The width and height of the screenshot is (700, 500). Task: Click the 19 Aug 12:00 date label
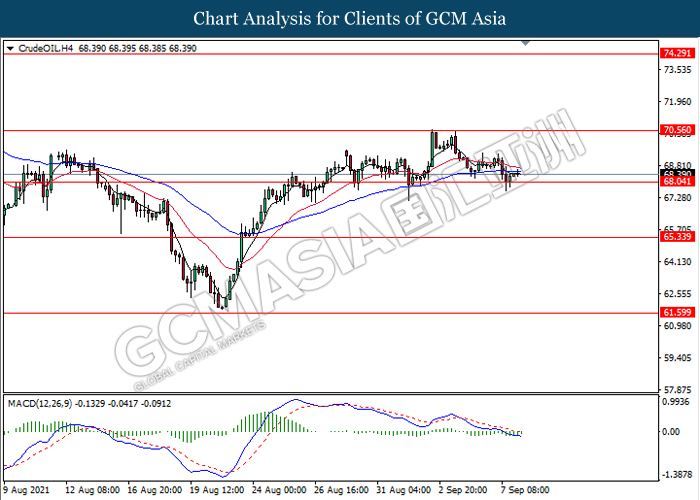click(217, 490)
